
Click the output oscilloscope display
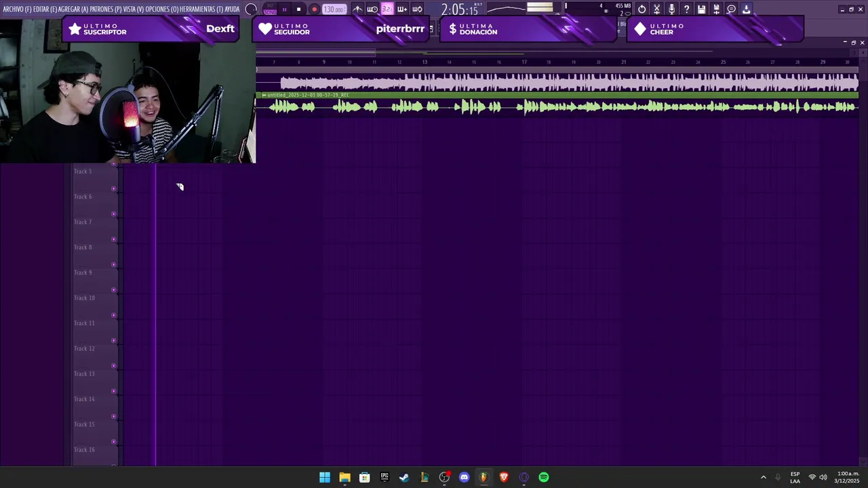pyautogui.click(x=505, y=8)
